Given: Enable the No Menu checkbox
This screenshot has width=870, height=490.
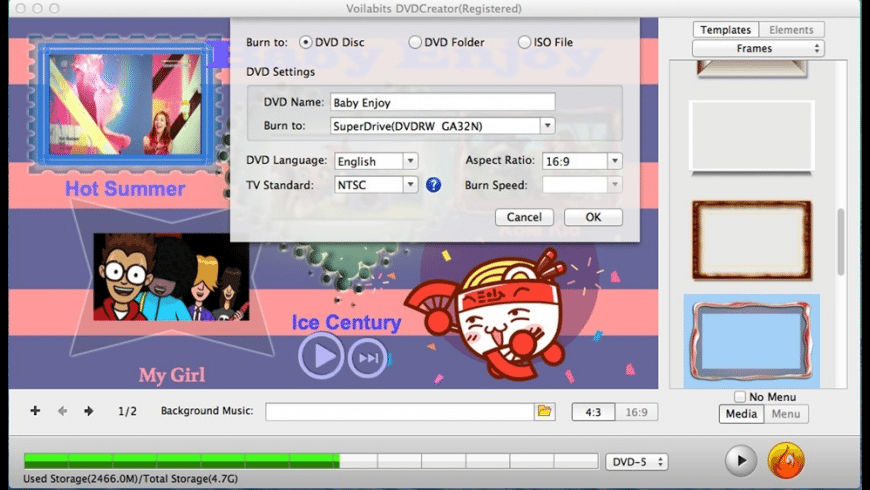Looking at the screenshot, I should (740, 397).
